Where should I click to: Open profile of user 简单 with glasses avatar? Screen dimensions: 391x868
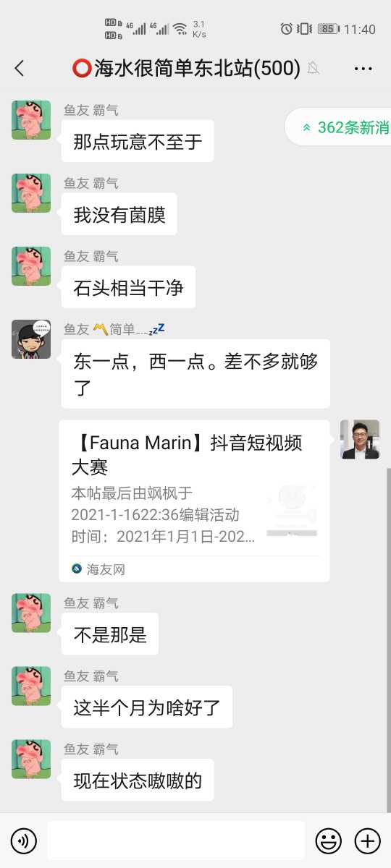[x=31, y=339]
